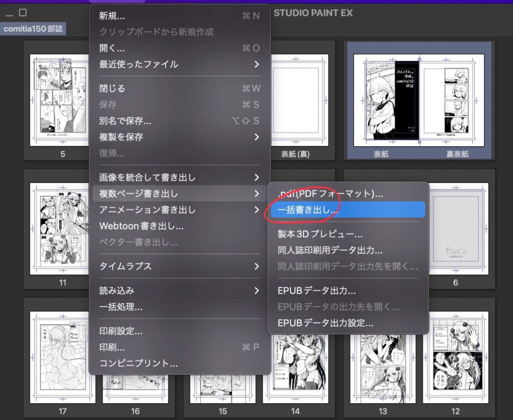Select page 6 thumbnail
Viewport: 513px width, 420px height.
459,229
